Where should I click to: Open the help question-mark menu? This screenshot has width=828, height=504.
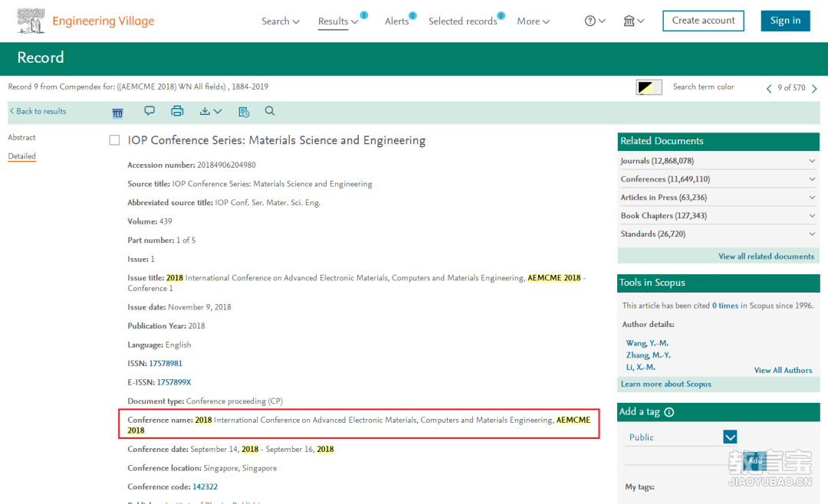[595, 21]
